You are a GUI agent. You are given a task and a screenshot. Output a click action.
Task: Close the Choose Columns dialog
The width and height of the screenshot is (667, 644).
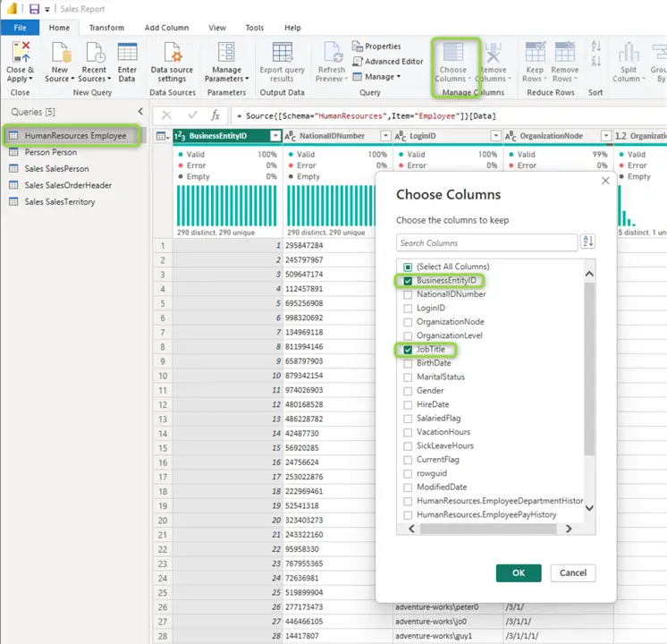coord(605,181)
